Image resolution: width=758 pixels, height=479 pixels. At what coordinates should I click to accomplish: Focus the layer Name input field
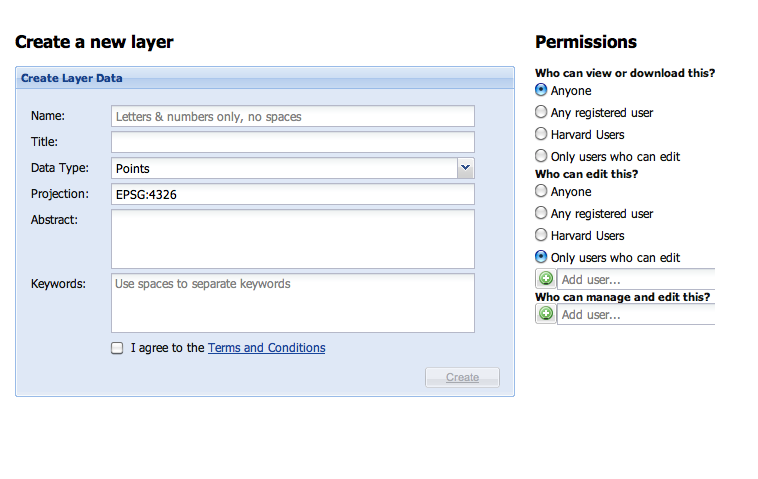[292, 117]
